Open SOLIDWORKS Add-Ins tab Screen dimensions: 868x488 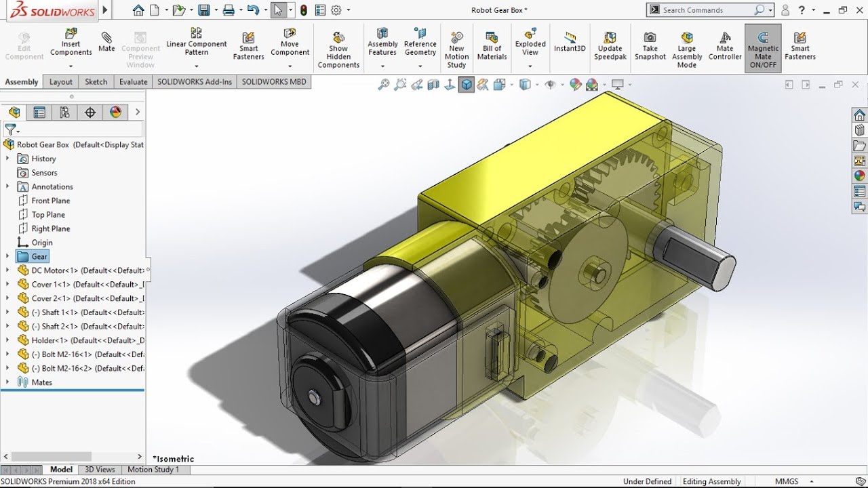tap(195, 82)
